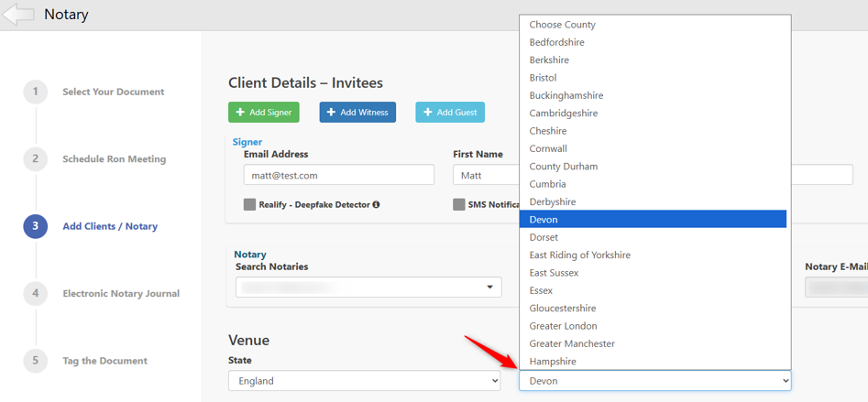
Task: Select step 3 circle Add Clients / Notary
Action: coord(36,226)
